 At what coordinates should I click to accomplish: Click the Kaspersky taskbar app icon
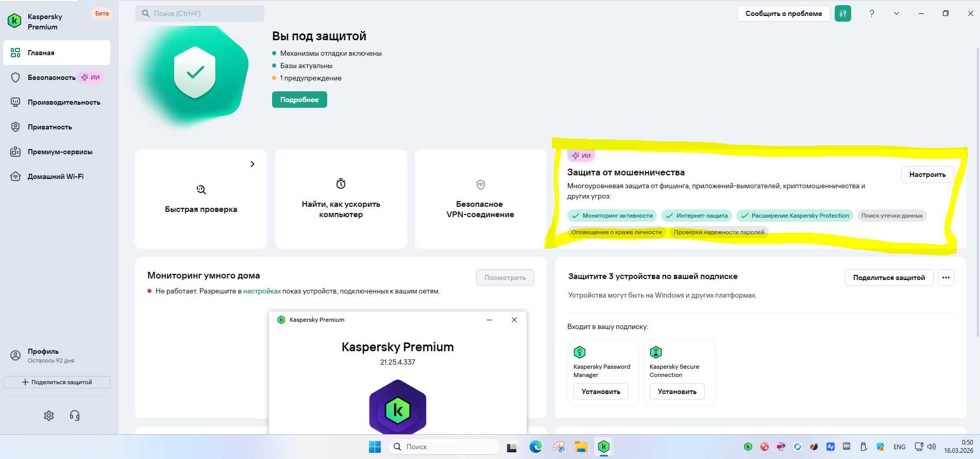pos(604,447)
